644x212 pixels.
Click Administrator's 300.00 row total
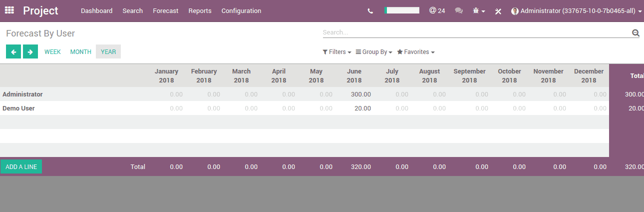click(634, 94)
